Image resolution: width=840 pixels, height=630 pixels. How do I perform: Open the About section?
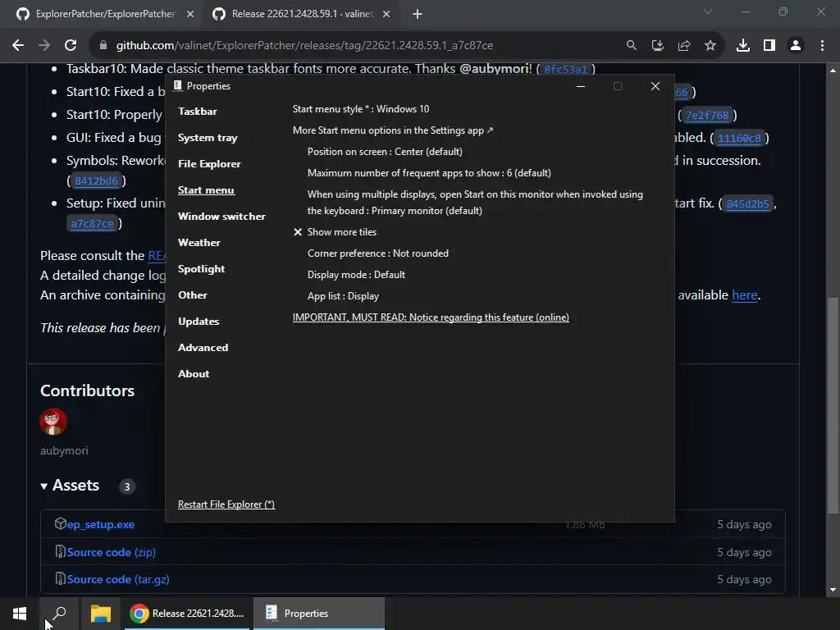click(x=194, y=374)
